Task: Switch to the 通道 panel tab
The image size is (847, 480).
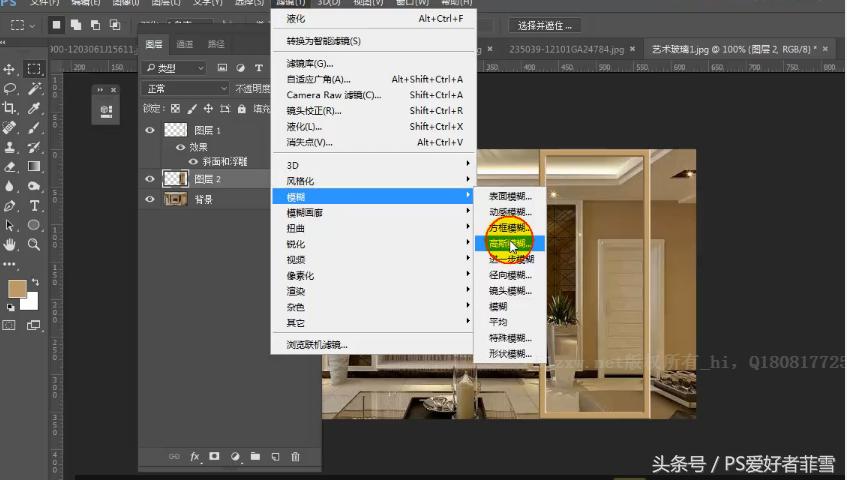Action: pos(185,44)
